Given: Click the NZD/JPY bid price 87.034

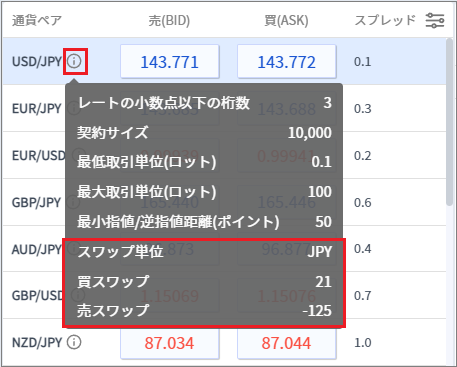Looking at the screenshot, I should 170,343.
